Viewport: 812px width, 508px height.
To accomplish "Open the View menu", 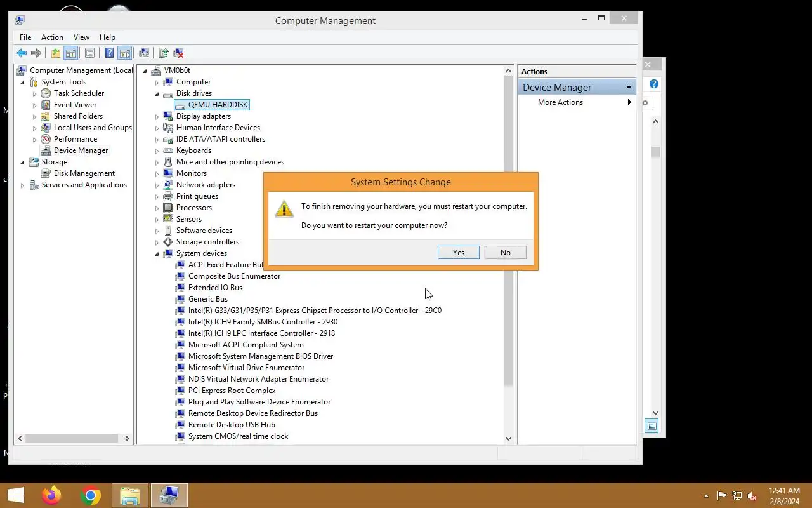I will (x=81, y=37).
